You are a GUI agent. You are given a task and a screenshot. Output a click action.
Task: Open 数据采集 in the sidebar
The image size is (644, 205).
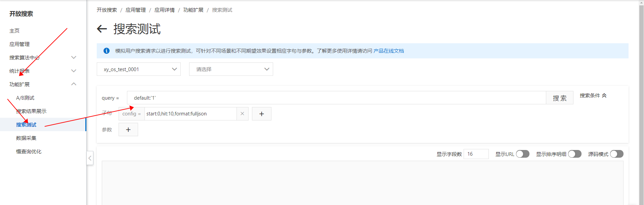coord(26,138)
